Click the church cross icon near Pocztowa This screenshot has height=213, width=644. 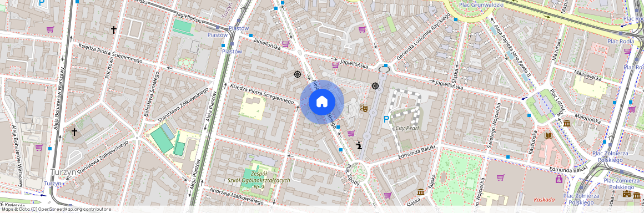pos(113,29)
